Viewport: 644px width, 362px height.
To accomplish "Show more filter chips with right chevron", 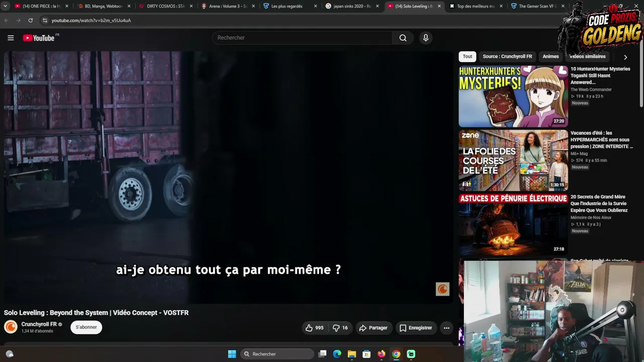I will point(625,57).
